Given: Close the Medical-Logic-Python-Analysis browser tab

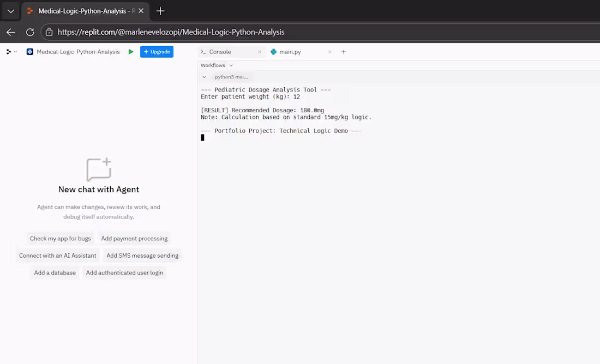Looking at the screenshot, I should 141,11.
